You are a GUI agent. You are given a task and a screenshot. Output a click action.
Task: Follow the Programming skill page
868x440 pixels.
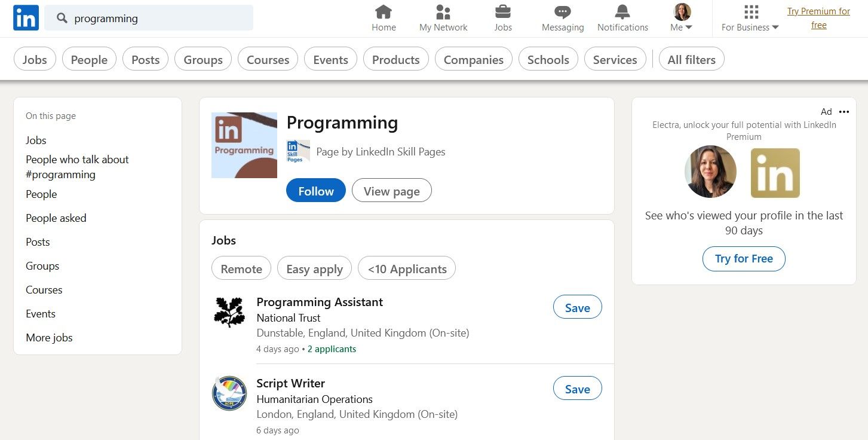315,190
